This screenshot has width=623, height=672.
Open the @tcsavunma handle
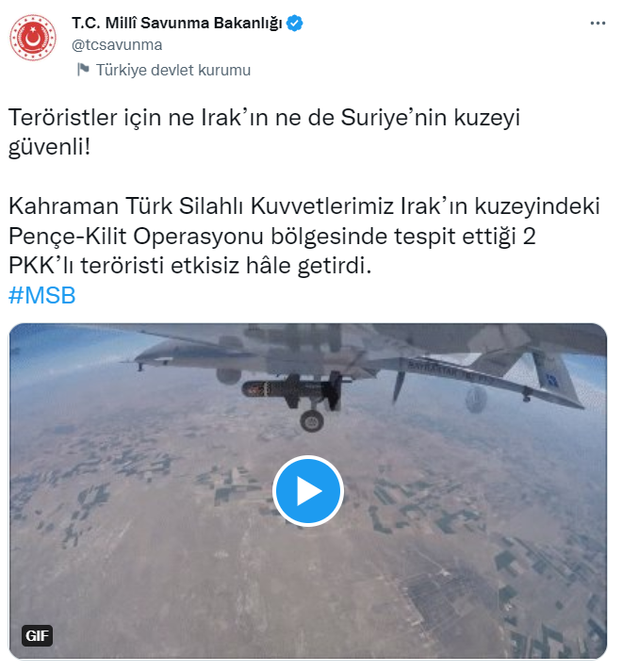(117, 45)
